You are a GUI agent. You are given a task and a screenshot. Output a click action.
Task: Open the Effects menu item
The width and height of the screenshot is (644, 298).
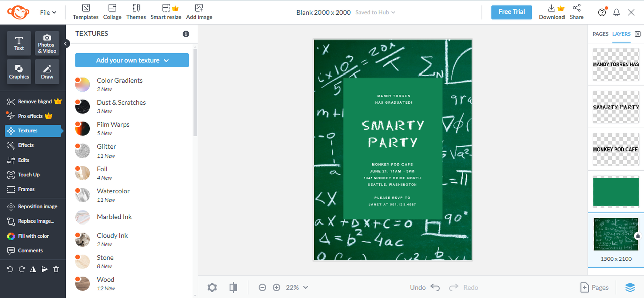20,145
